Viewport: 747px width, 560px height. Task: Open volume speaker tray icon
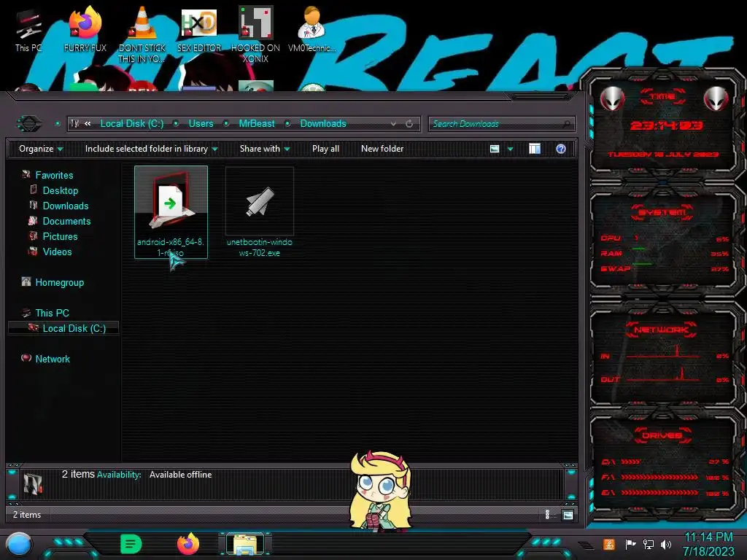666,544
